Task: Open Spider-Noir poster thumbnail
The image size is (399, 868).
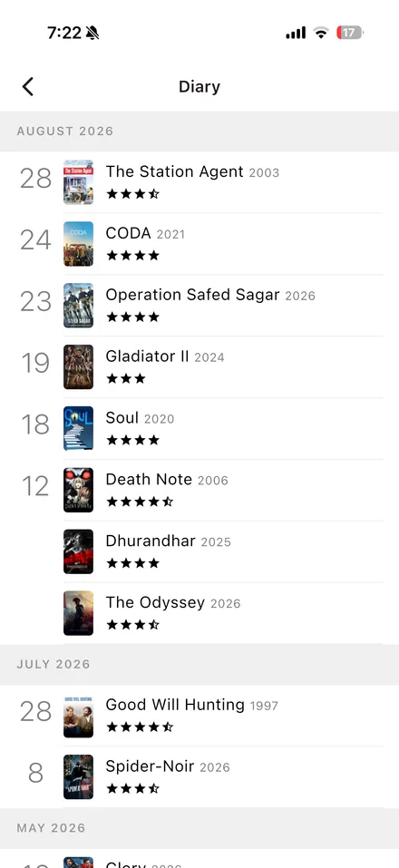Action: click(78, 776)
